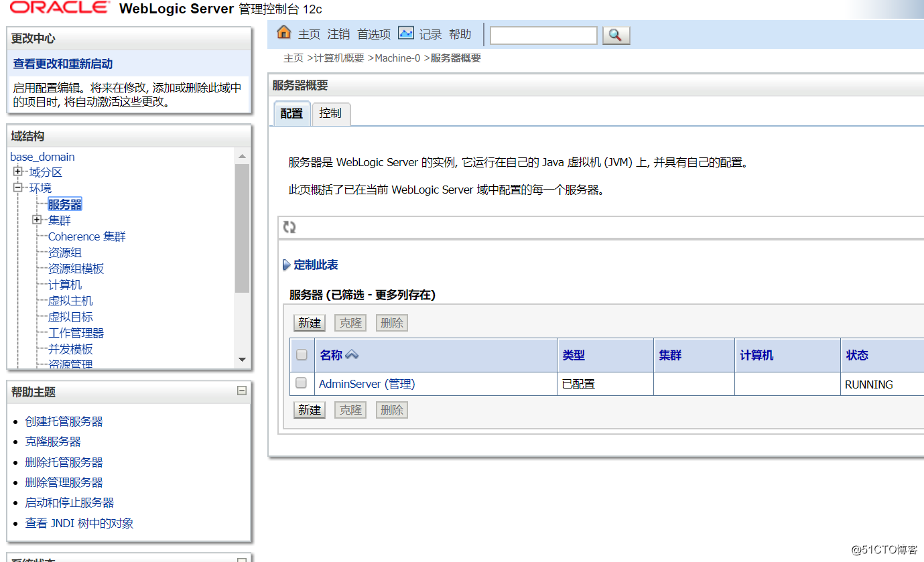
Task: Click breadcrumb Machine-0 link
Action: pos(397,58)
